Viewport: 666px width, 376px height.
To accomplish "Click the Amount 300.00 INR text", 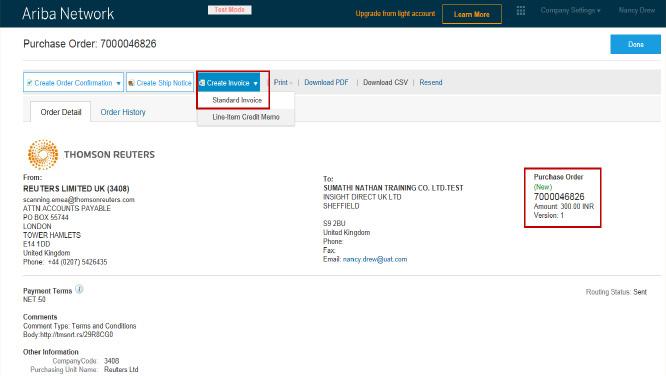I will coord(564,206).
